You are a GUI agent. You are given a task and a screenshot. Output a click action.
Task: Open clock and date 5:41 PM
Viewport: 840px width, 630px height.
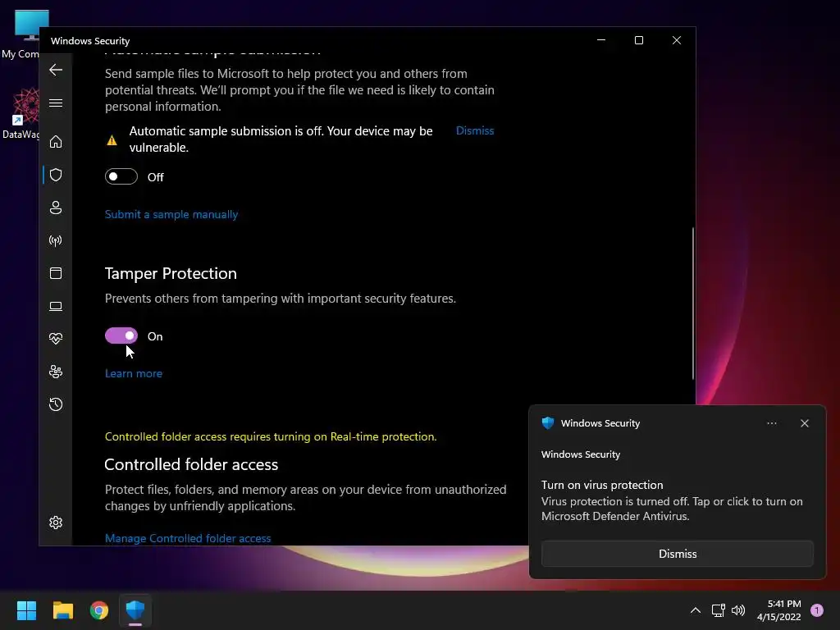(x=779, y=610)
